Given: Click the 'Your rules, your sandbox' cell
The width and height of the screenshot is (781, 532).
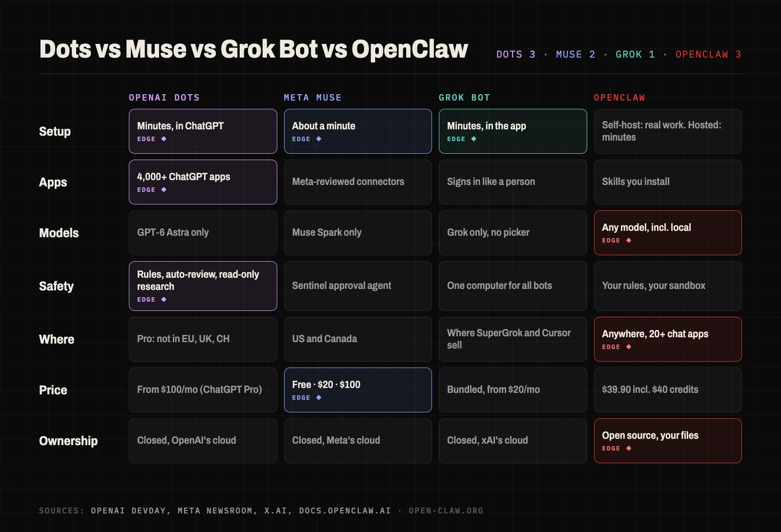Looking at the screenshot, I should (x=668, y=286).
